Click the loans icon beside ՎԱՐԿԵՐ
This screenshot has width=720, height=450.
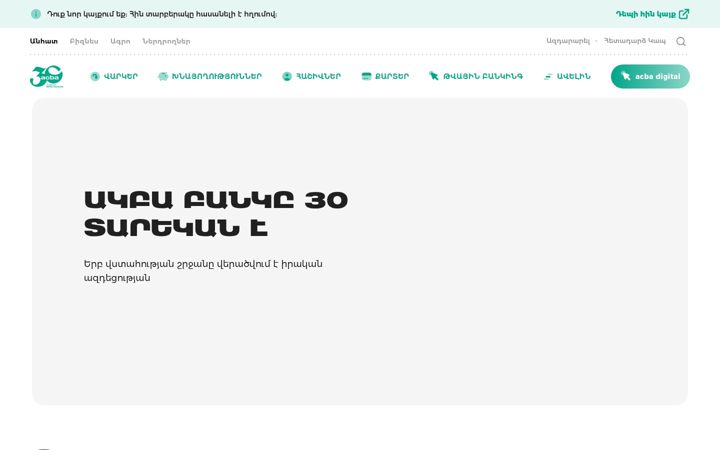[x=95, y=76]
